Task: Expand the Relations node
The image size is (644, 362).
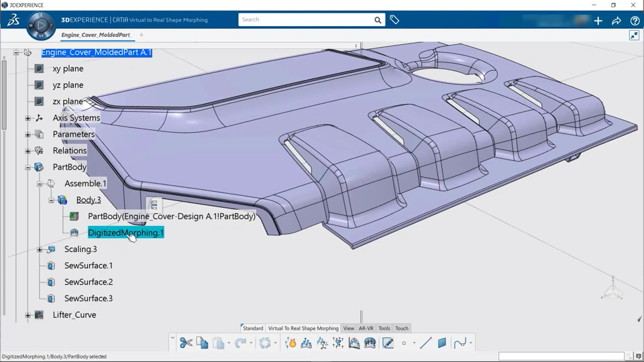Action: tap(28, 151)
